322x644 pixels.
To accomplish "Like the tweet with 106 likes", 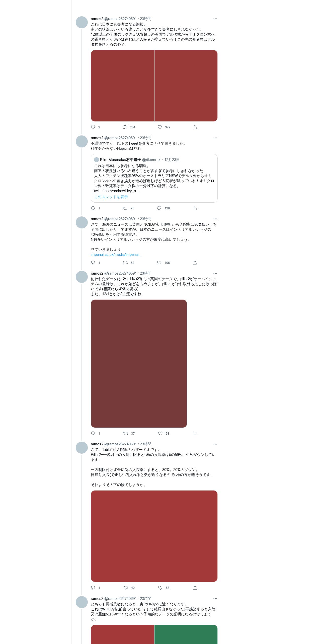I will pyautogui.click(x=159, y=263).
